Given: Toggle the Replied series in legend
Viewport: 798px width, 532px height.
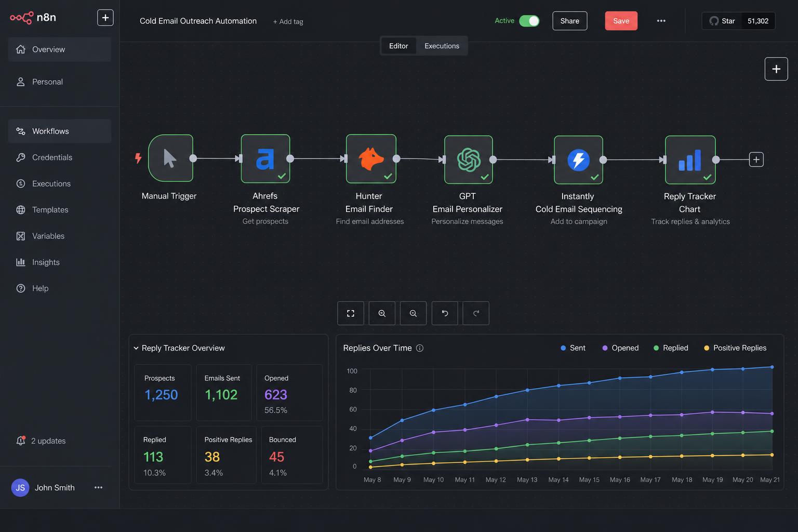Looking at the screenshot, I should (x=671, y=348).
